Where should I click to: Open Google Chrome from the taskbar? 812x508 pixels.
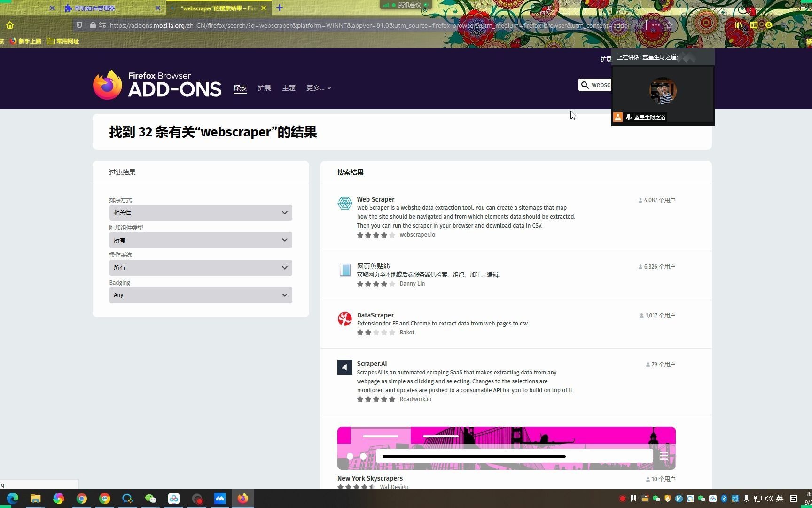pos(82,499)
